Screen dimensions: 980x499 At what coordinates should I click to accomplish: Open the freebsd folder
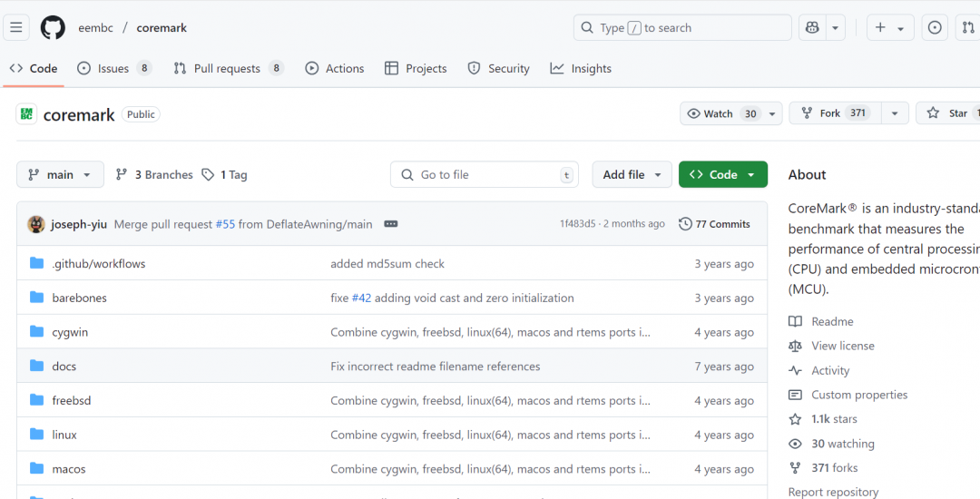tap(72, 400)
